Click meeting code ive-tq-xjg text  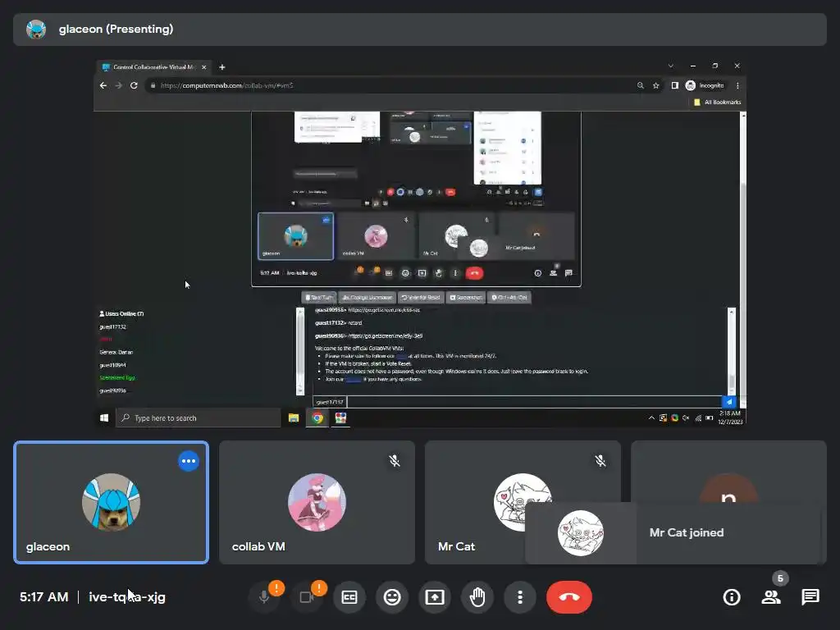[127, 597]
